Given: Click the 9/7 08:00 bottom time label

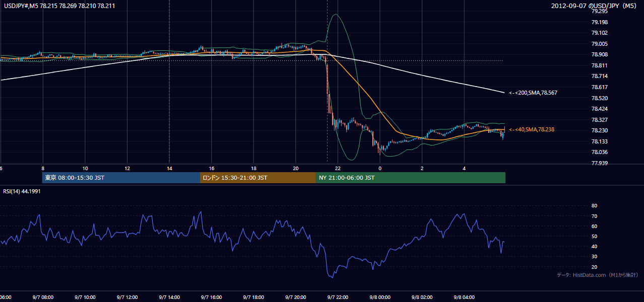Looking at the screenshot, I should pyautogui.click(x=43, y=297).
